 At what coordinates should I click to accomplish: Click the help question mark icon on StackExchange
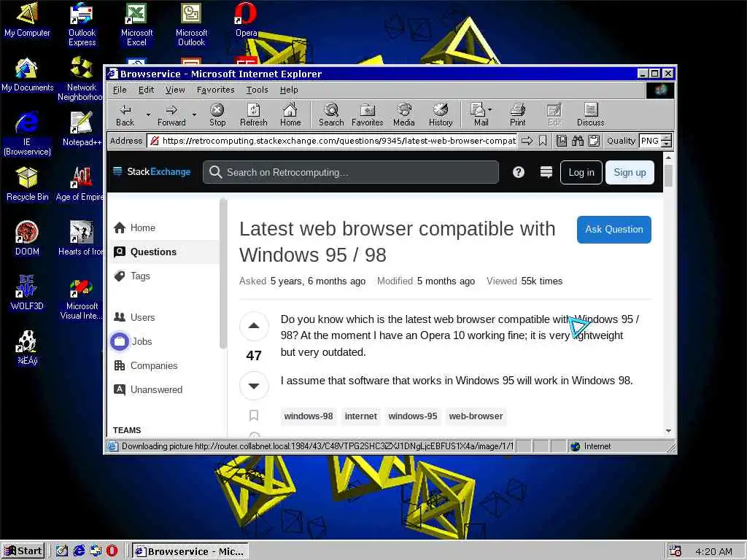(x=519, y=172)
